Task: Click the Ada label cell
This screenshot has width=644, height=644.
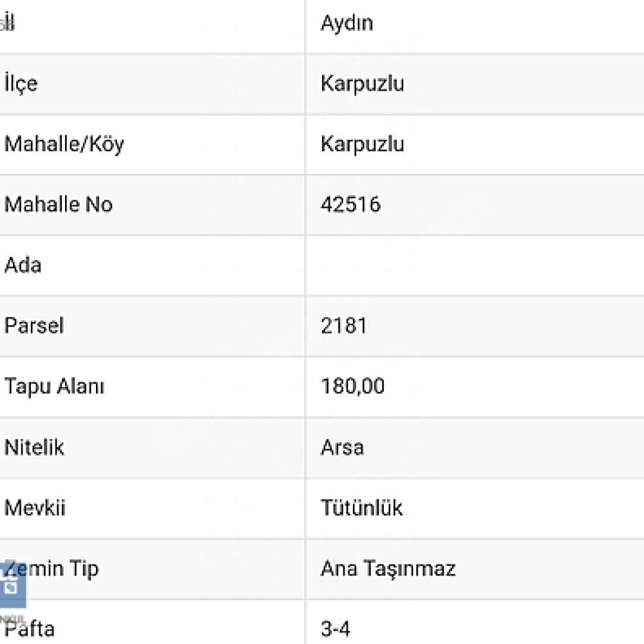Action: (152, 265)
